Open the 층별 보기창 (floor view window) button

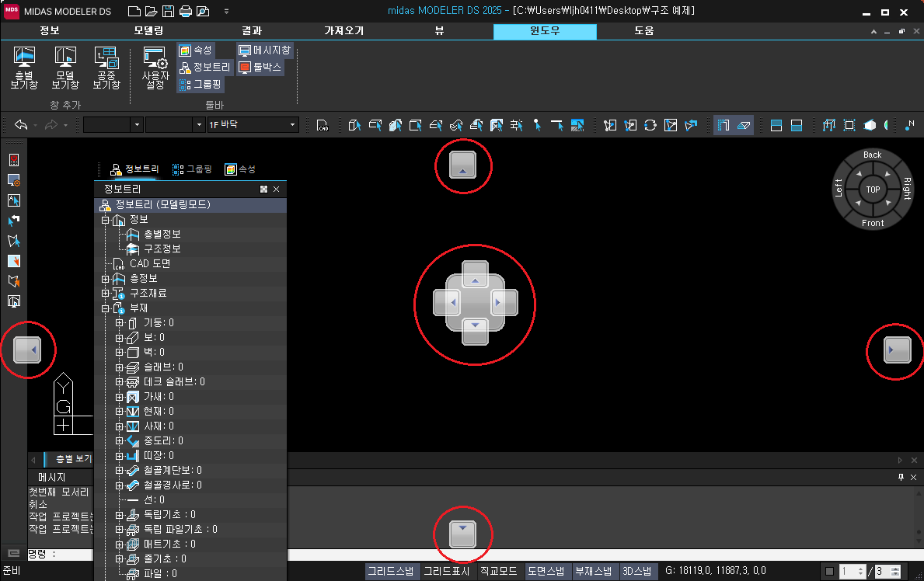coord(24,68)
